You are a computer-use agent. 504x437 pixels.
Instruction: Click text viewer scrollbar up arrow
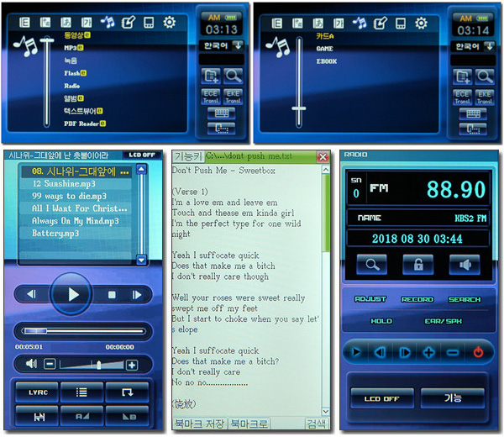326,170
